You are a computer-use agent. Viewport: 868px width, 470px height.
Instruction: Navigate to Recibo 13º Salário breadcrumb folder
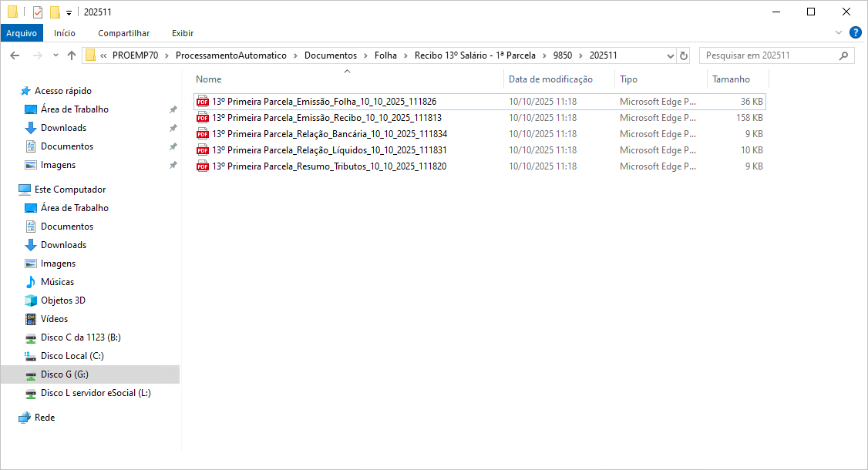pyautogui.click(x=475, y=55)
